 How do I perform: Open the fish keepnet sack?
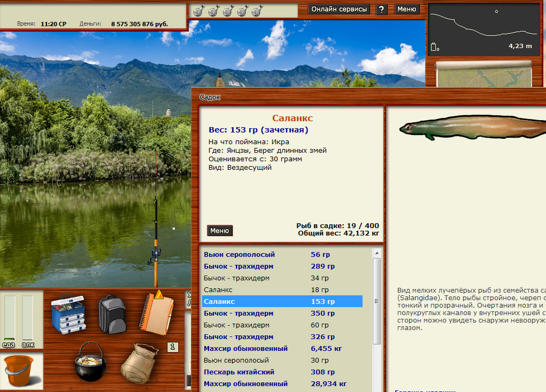pyautogui.click(x=139, y=363)
